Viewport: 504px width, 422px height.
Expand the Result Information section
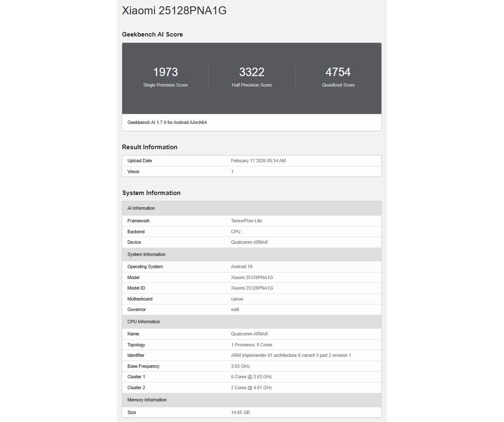coord(150,147)
